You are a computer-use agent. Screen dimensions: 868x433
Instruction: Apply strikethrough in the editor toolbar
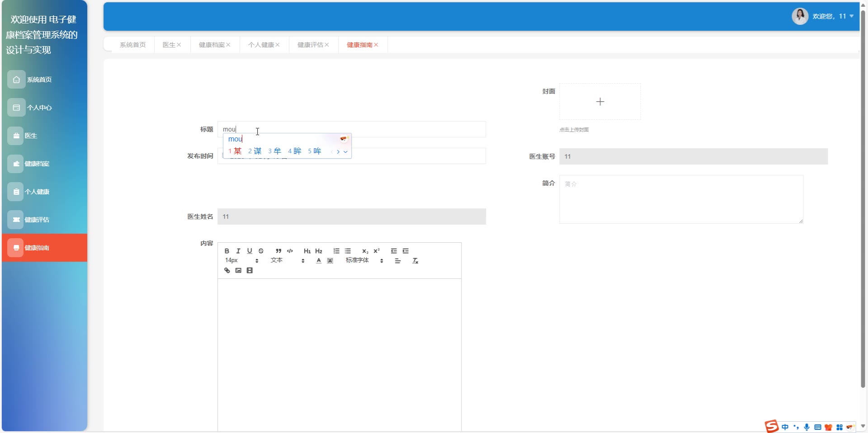(261, 251)
